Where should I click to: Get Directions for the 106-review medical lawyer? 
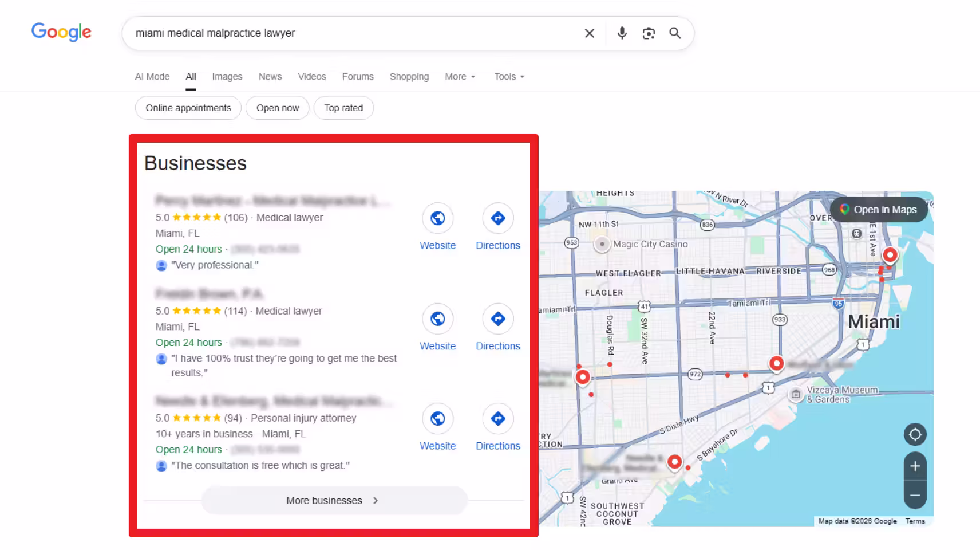click(x=498, y=227)
